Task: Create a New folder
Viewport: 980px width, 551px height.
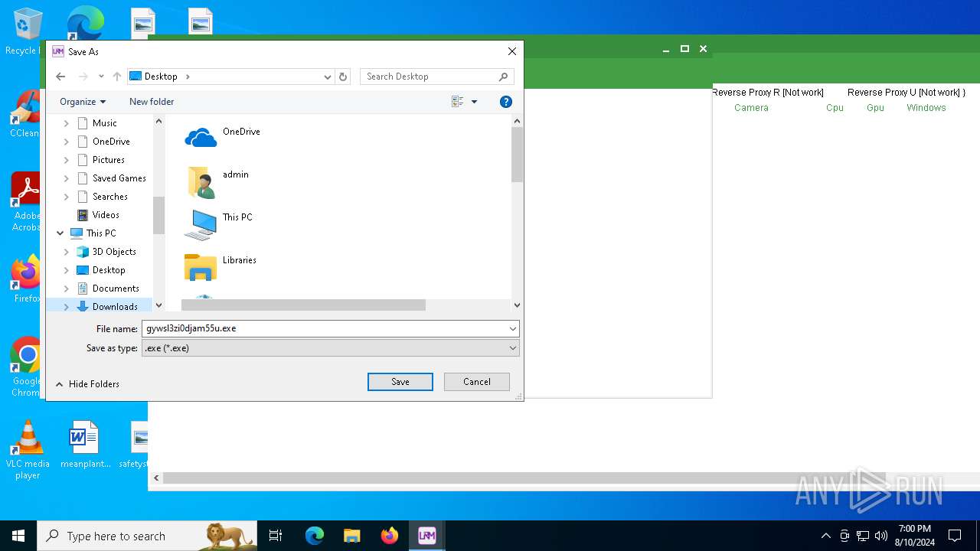Action: [152, 102]
